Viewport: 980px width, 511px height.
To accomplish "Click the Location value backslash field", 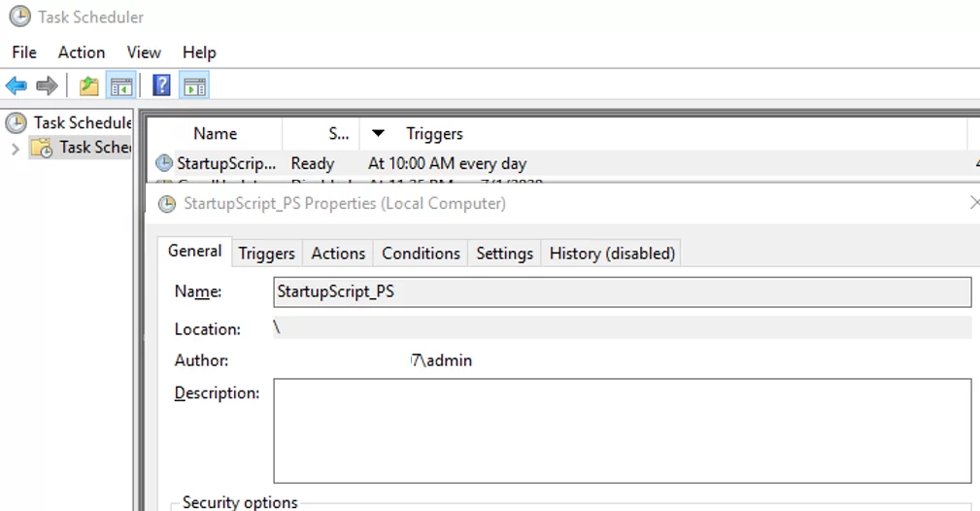I will tap(623, 327).
